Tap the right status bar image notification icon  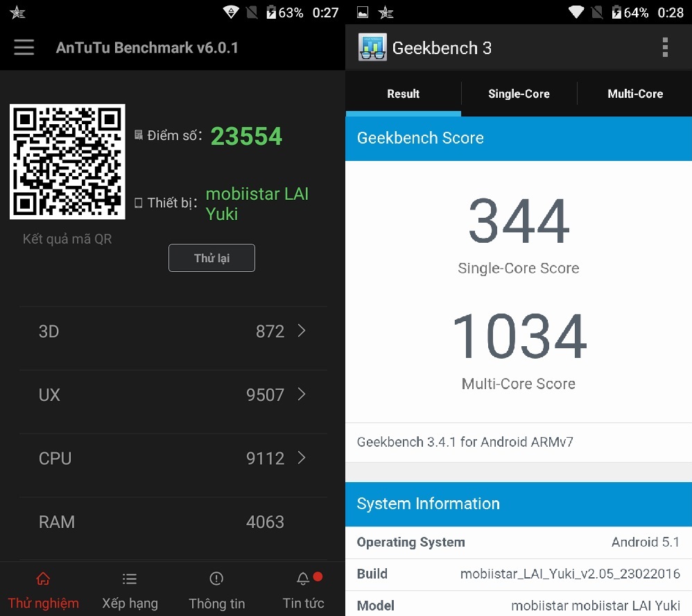[363, 12]
